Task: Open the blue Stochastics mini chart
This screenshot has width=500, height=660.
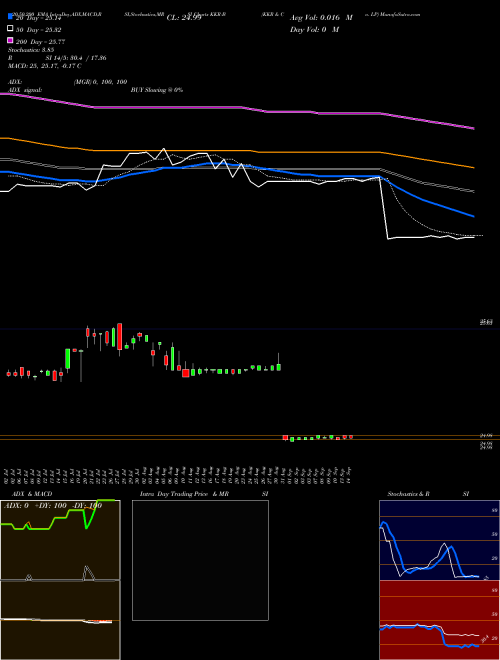Action: click(x=439, y=540)
